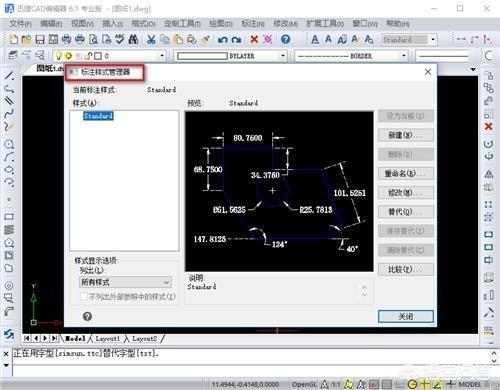
Task: Select the Line draw tool
Action: pyautogui.click(x=9, y=75)
